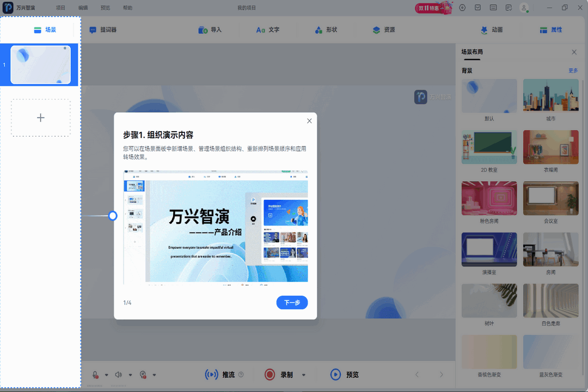Select the 形状 shapes tool
The width and height of the screenshot is (588, 392).
tap(326, 29)
